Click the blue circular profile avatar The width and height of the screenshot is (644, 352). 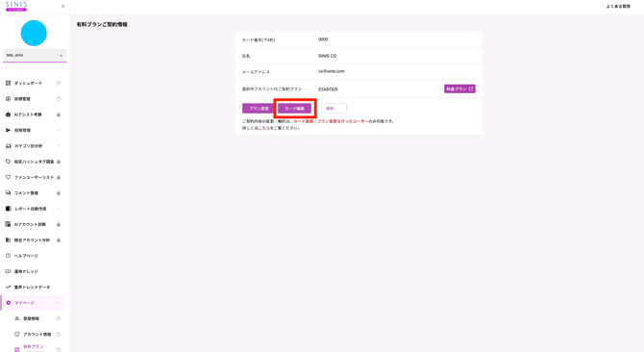[x=34, y=33]
